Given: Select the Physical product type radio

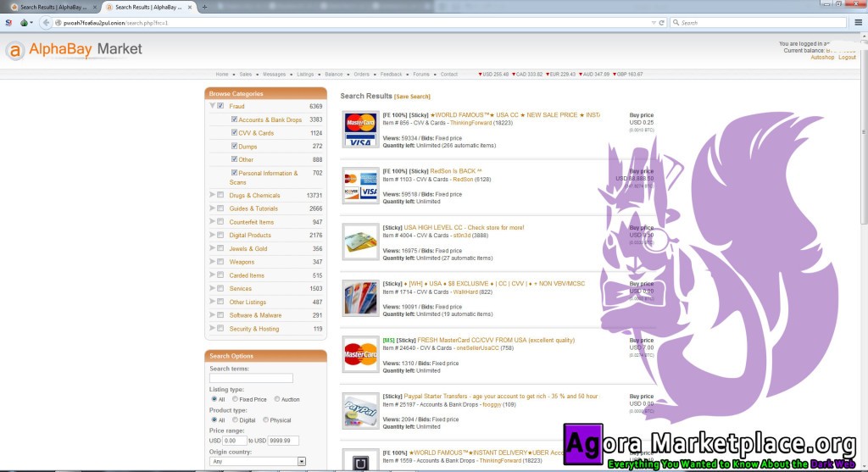Looking at the screenshot, I should pyautogui.click(x=265, y=420).
